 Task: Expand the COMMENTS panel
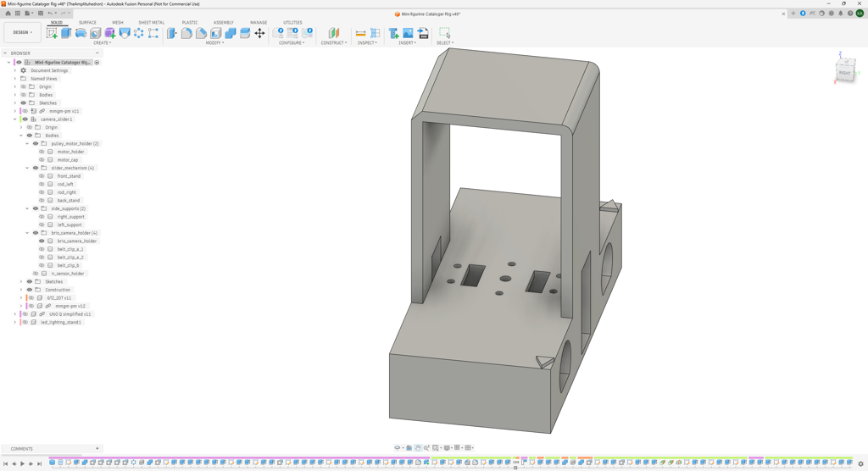pyautogui.click(x=97, y=448)
